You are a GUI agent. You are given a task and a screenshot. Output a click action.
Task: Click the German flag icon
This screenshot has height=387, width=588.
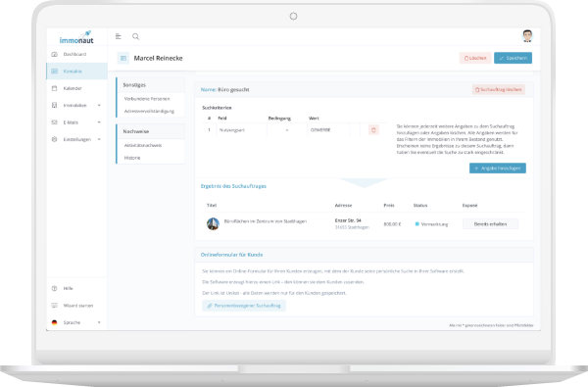pyautogui.click(x=54, y=322)
